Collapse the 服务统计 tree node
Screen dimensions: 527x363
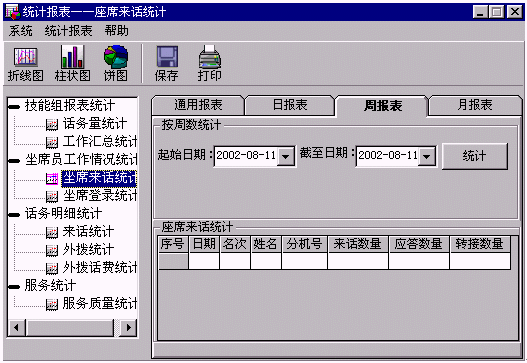[x=14, y=287]
